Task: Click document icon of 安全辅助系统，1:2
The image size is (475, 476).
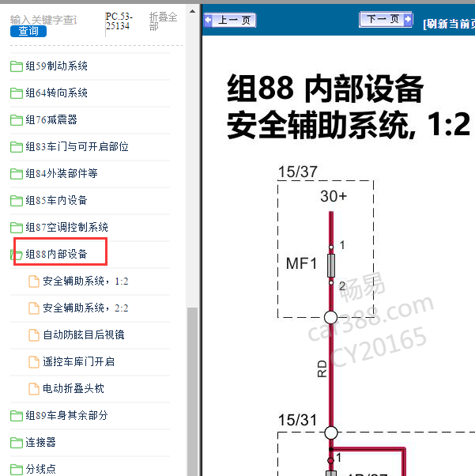Action: click(x=34, y=281)
